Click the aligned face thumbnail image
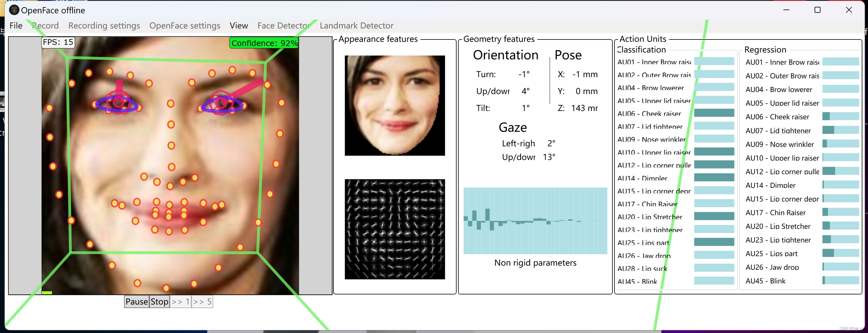This screenshot has height=333, width=868. [x=395, y=105]
